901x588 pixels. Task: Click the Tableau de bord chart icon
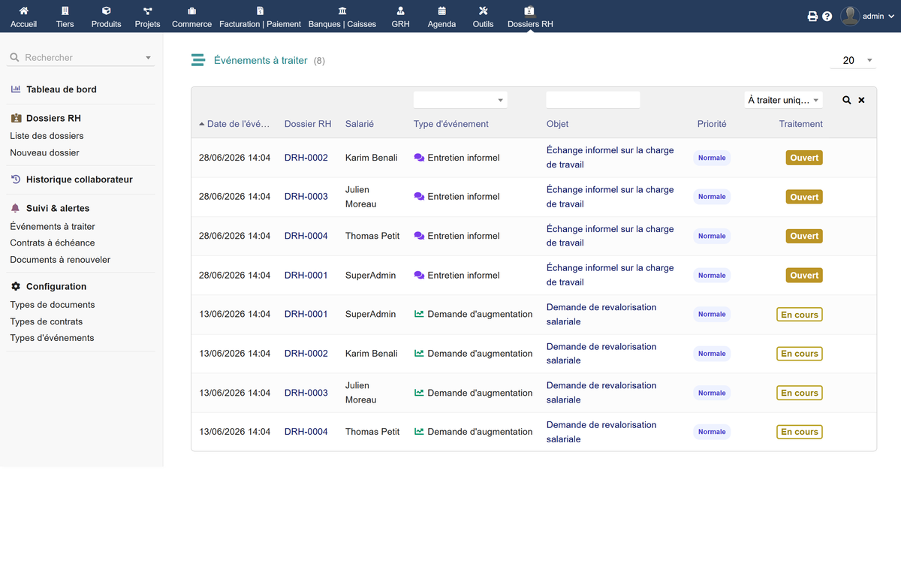click(16, 89)
